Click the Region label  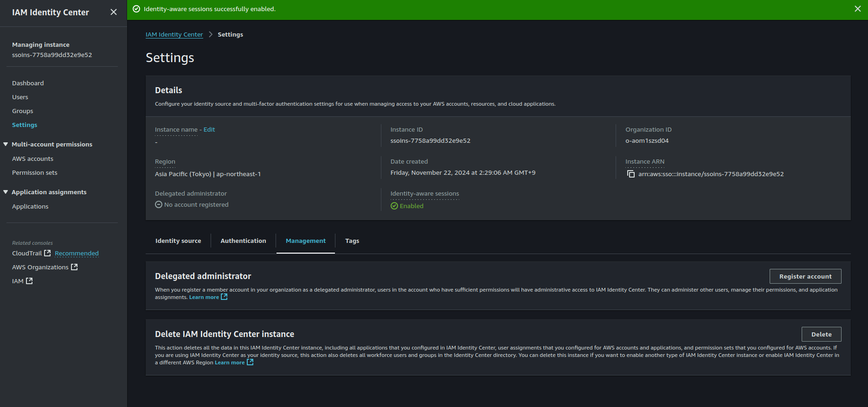[165, 161]
